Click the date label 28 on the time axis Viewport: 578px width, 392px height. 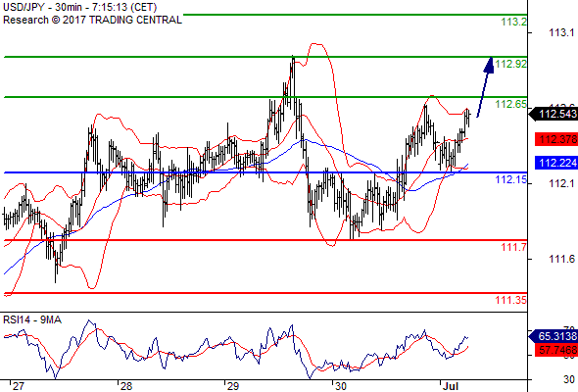click(126, 386)
